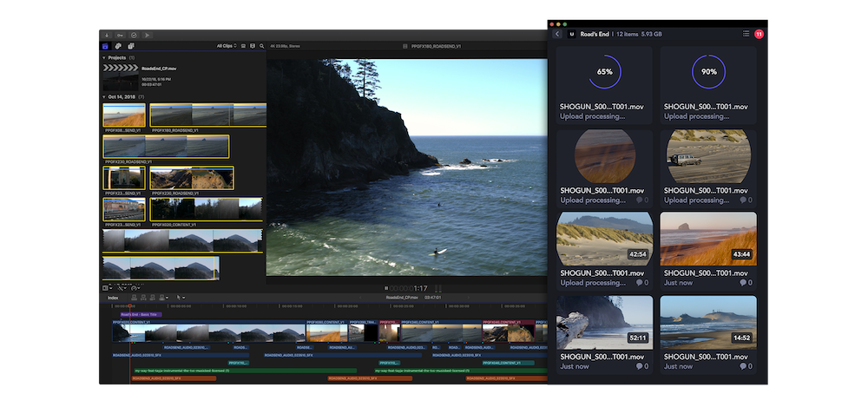Collapse the Oct 14, 2018 event group
The image size is (868, 407).
[104, 96]
